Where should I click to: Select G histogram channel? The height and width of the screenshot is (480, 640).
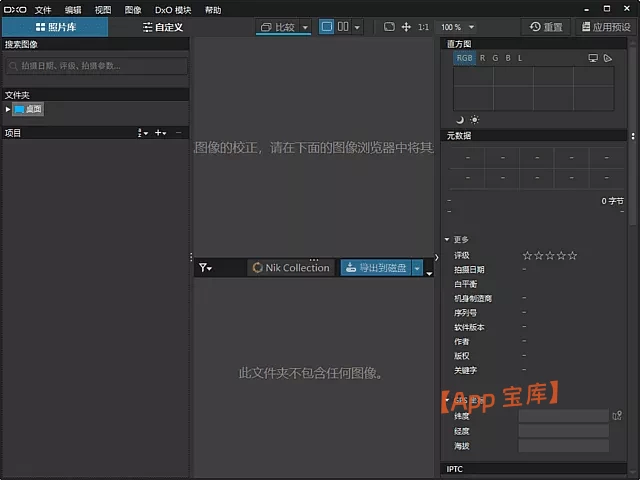click(495, 58)
